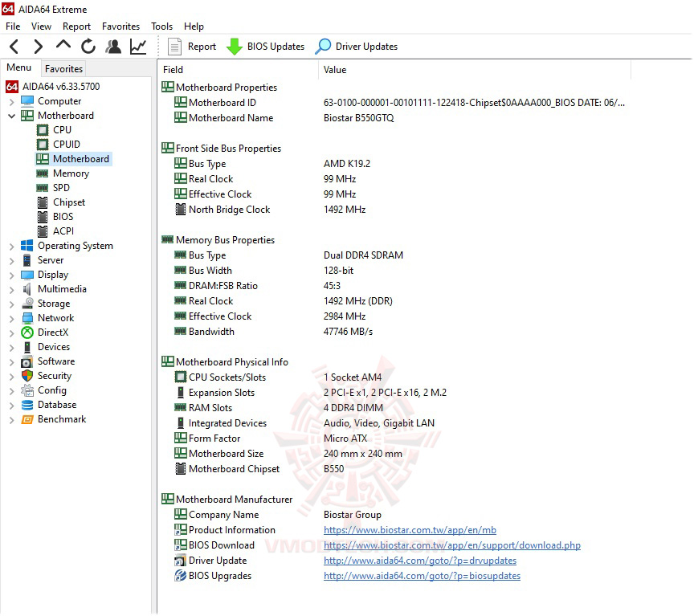Screen dimensions: 694x616
Task: Select the CPU chip icon in tree
Action: 43,130
